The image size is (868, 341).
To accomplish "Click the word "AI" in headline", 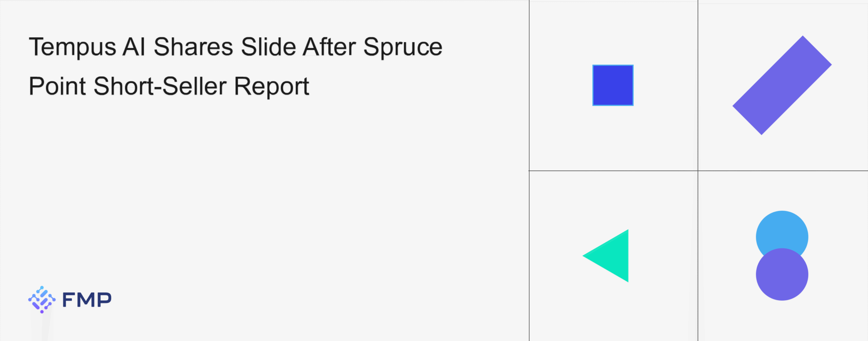I will pos(134,46).
